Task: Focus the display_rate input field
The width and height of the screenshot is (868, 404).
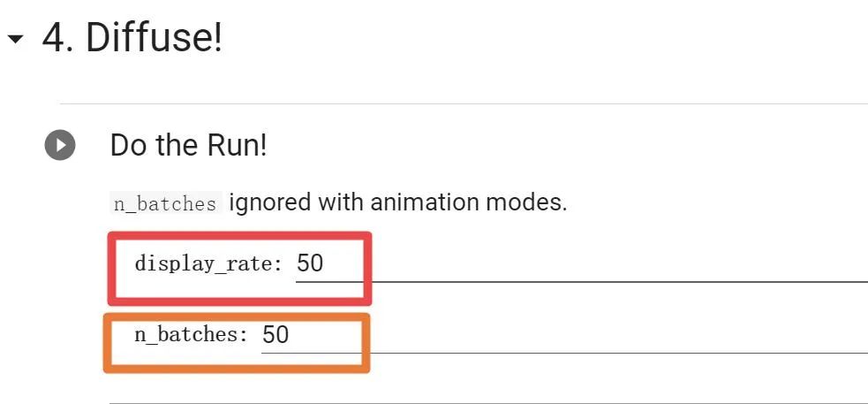Action: point(582,263)
